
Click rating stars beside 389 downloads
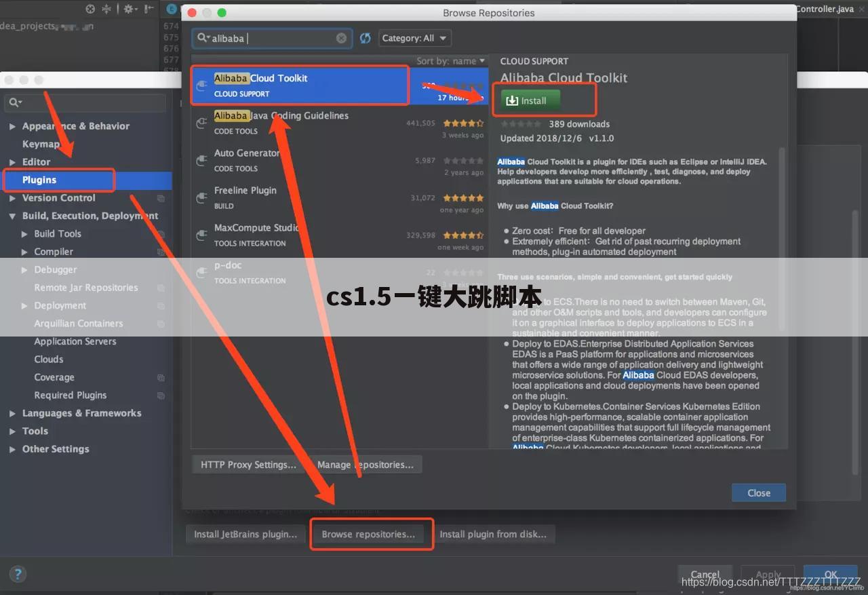521,124
